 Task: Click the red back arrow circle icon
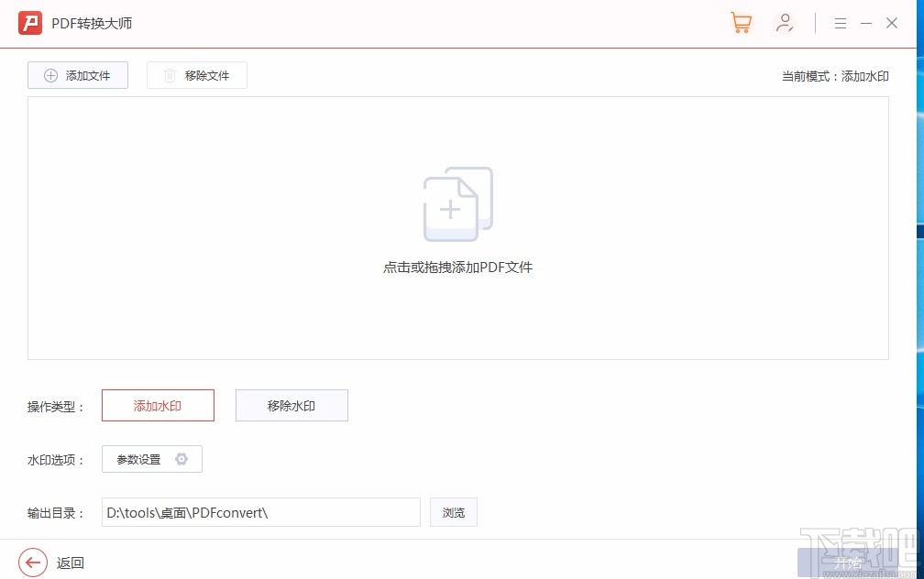[33, 563]
